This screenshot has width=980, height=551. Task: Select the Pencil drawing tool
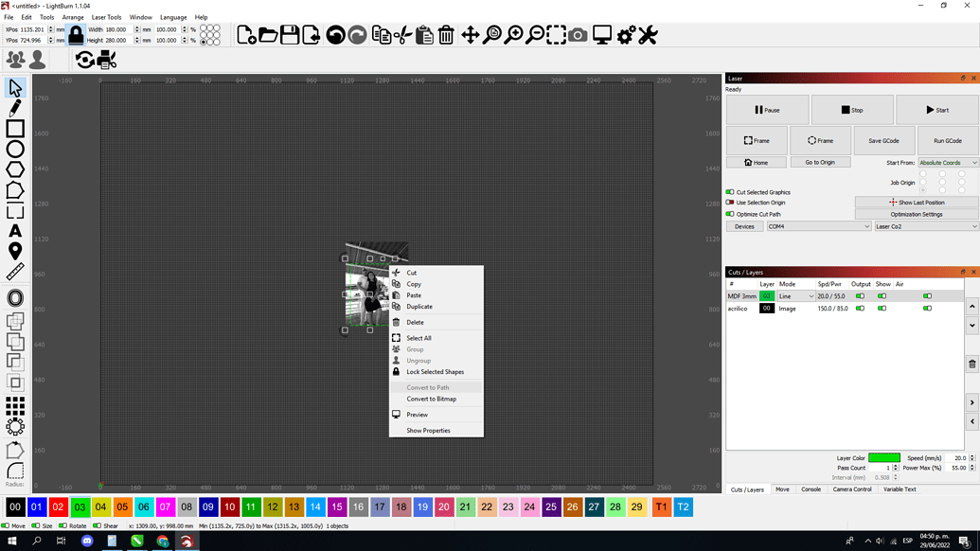pyautogui.click(x=13, y=108)
